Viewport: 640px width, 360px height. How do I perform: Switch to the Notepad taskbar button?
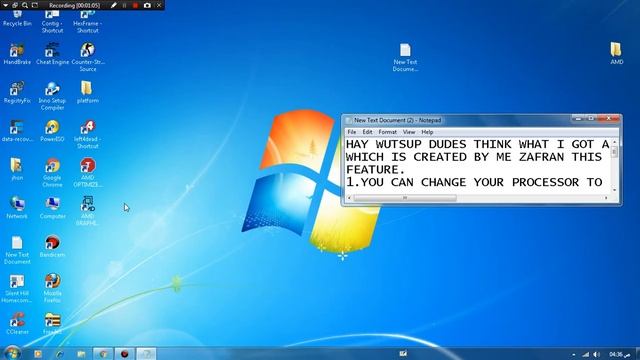click(146, 354)
